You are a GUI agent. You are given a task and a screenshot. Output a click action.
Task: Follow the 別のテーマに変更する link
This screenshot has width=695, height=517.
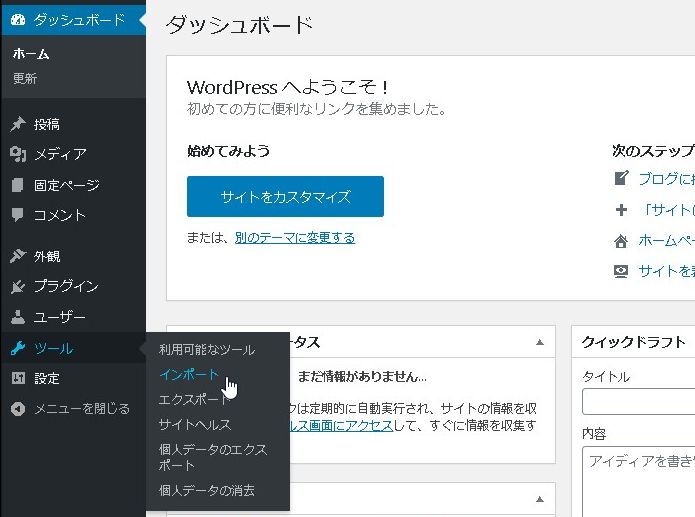click(x=294, y=238)
